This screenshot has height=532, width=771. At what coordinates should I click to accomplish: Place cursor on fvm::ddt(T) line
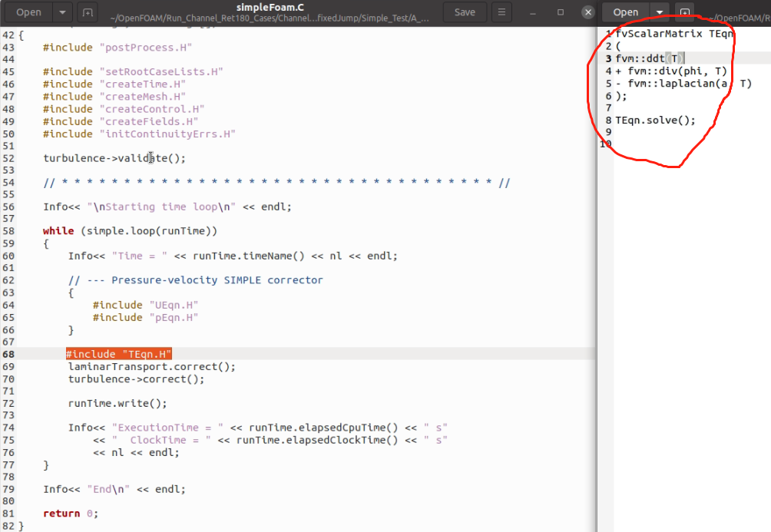coord(649,59)
